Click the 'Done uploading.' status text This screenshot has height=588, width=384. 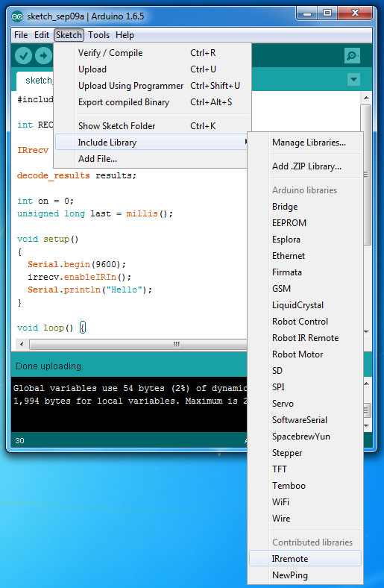pos(49,366)
